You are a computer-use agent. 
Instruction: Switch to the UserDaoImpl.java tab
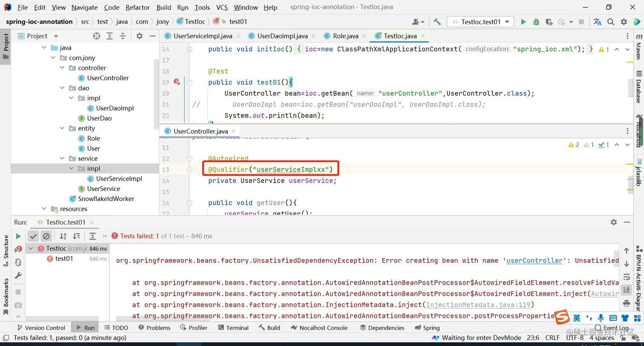[x=282, y=36]
